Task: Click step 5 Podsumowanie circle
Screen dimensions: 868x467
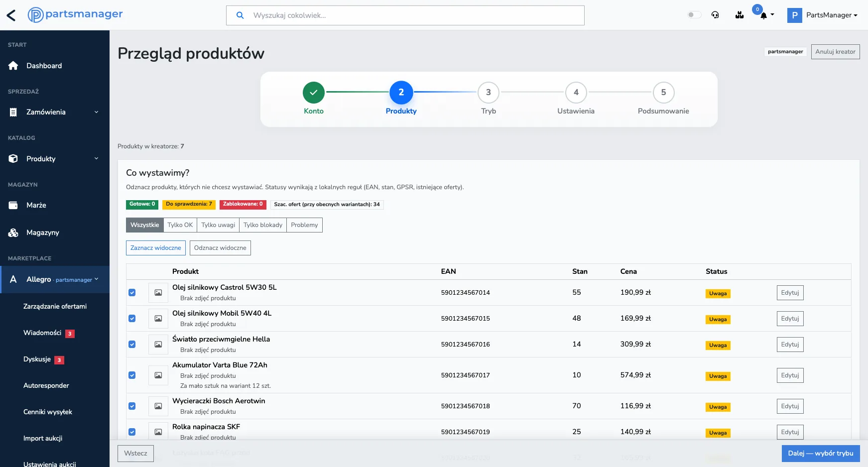Action: (x=663, y=92)
